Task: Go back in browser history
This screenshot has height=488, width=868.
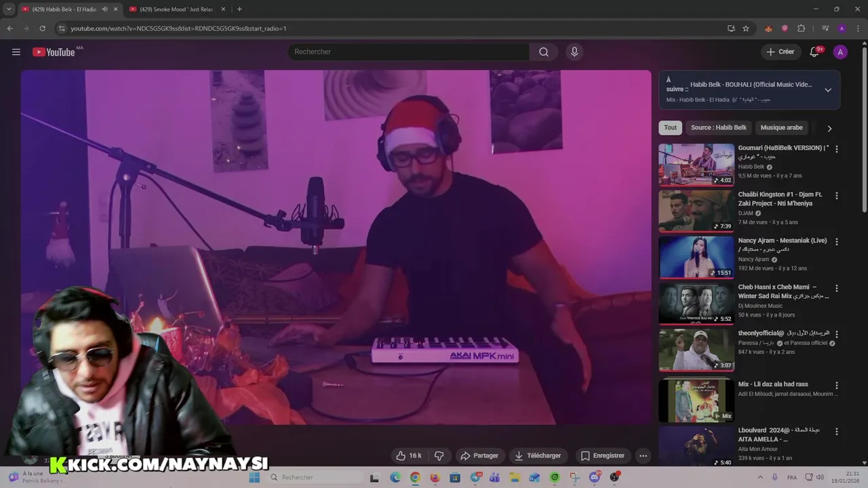Action: click(x=9, y=28)
